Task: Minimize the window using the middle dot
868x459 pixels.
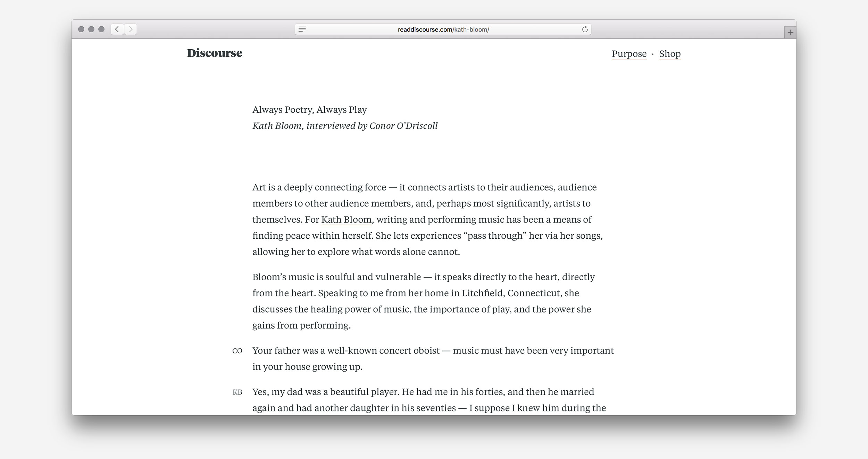Action: pos(91,29)
